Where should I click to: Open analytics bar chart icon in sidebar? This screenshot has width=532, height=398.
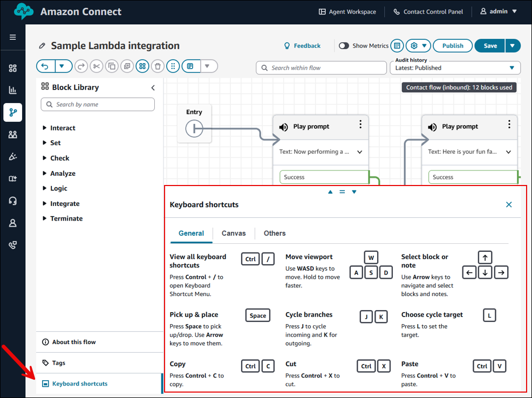[13, 90]
